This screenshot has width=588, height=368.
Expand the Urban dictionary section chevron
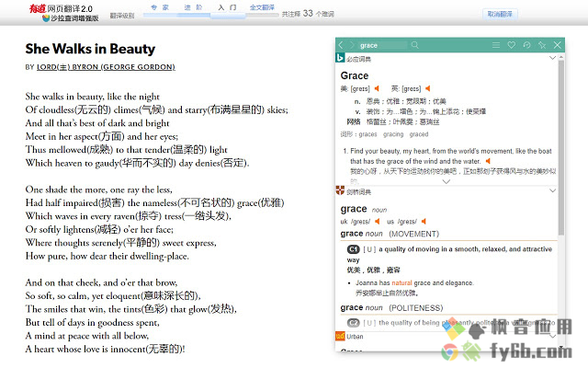point(552,336)
